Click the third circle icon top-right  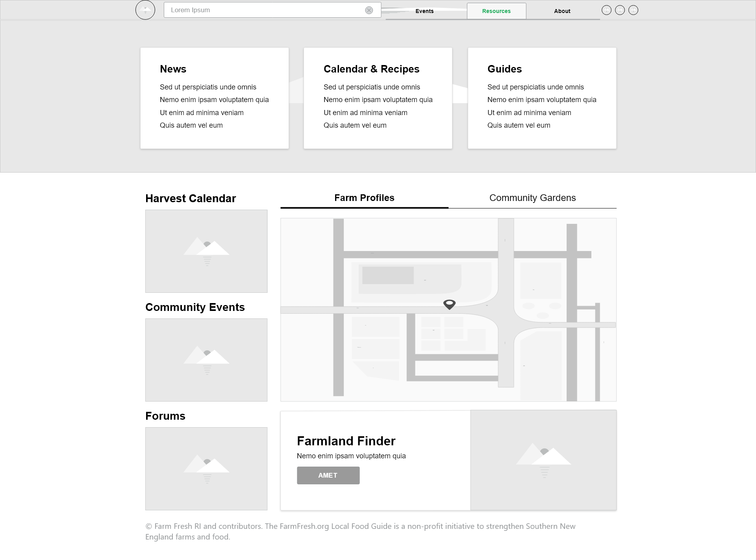(x=633, y=11)
